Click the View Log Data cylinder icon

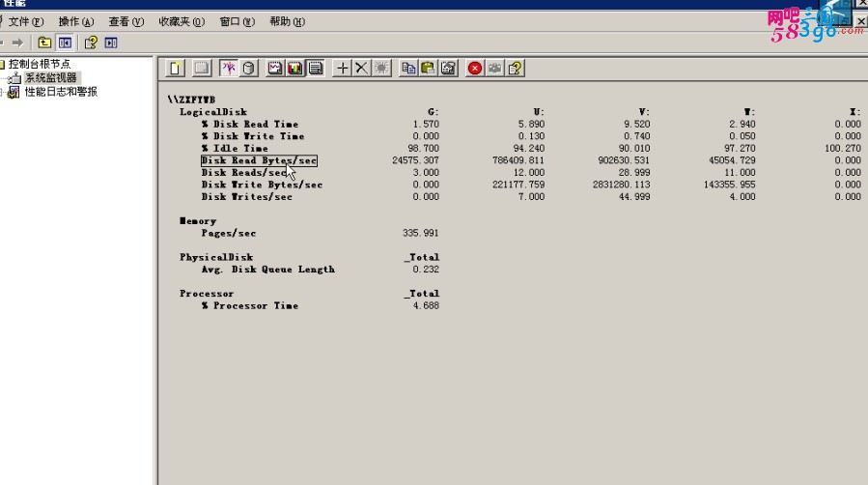coord(248,68)
